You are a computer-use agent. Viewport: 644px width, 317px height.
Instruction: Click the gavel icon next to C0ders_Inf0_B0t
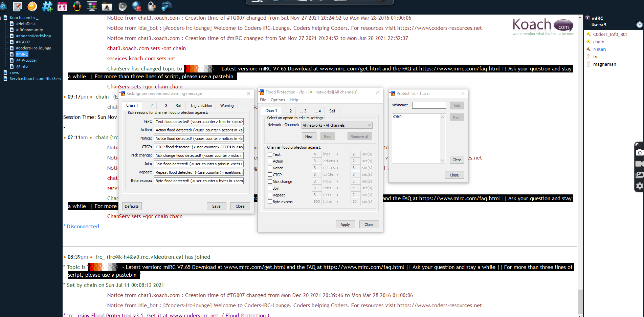click(589, 34)
